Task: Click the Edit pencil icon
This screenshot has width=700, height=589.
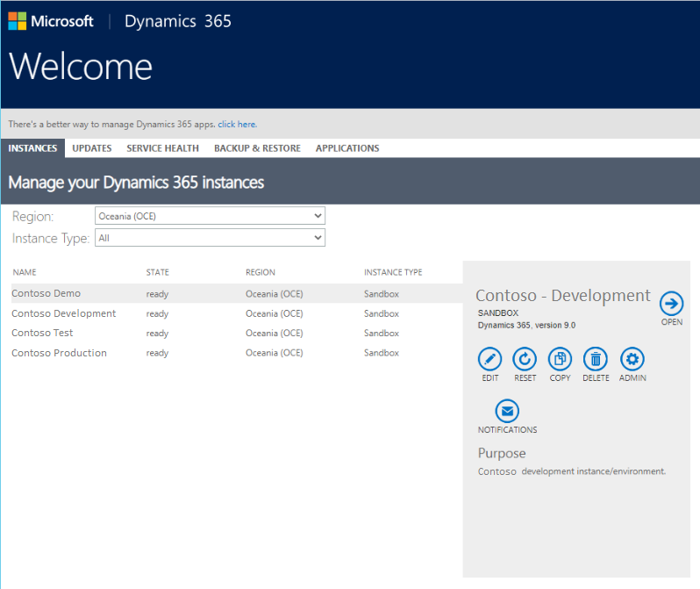Action: pyautogui.click(x=489, y=359)
